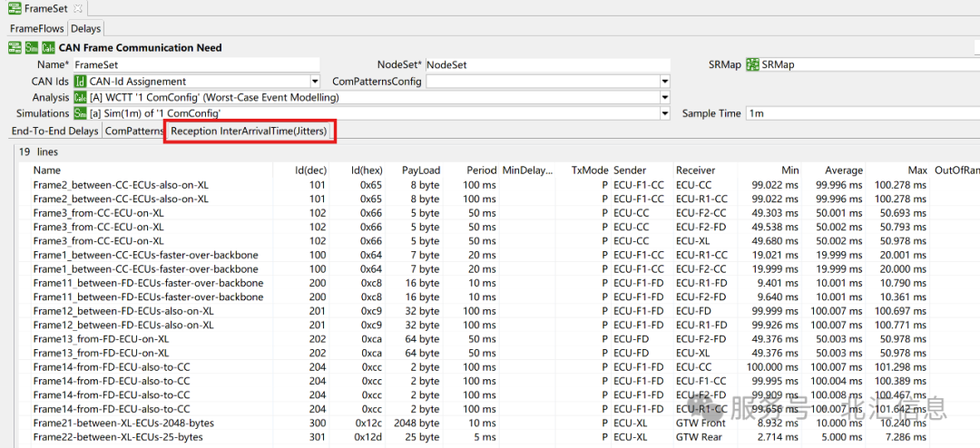
Task: Expand the Simulations dropdown arrow
Action: point(665,113)
